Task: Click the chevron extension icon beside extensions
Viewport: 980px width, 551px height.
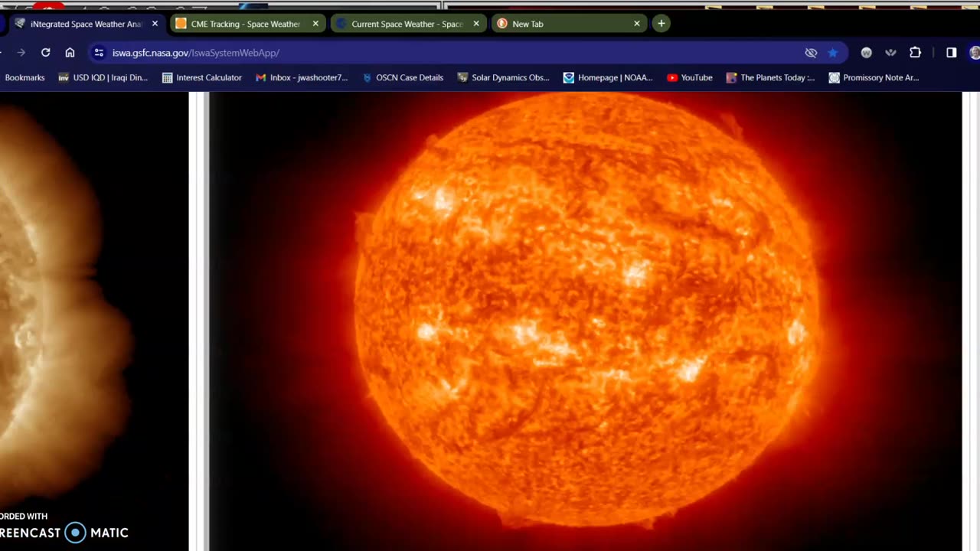Action: tap(890, 53)
